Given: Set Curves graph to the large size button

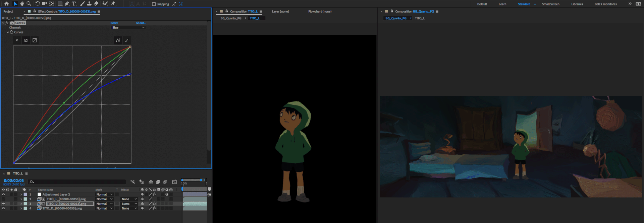Looking at the screenshot, I should pyautogui.click(x=35, y=40).
